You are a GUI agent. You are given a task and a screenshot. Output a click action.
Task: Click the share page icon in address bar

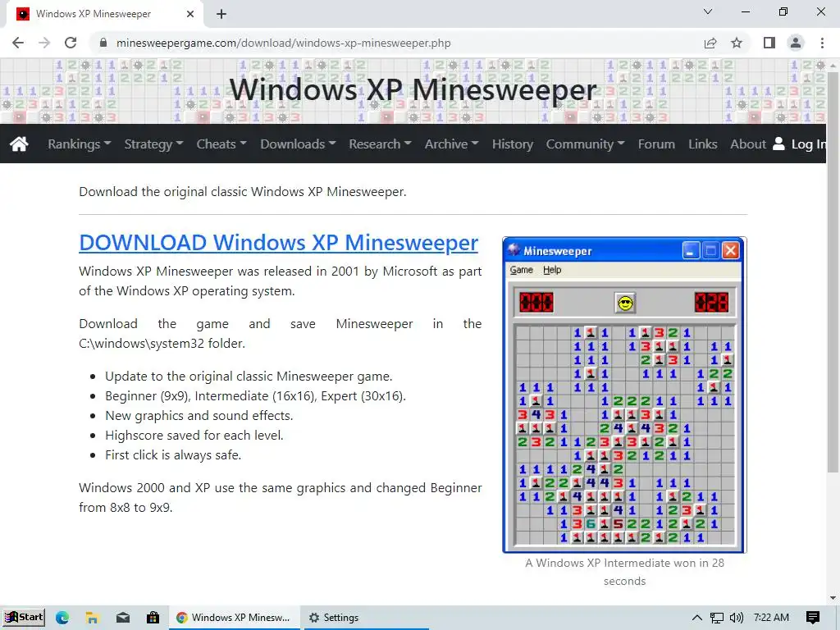point(710,43)
